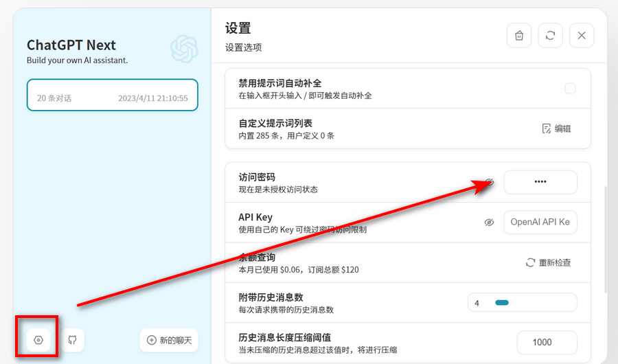Clear all data with the trash icon
Screen dimensions: 618x364
(519, 36)
